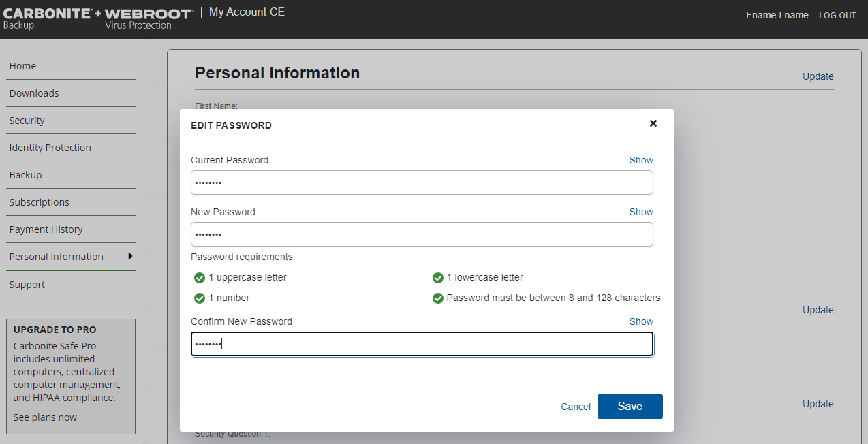Open Subscriptions from the sidebar
Viewport: 868px width, 444px height.
click(39, 202)
